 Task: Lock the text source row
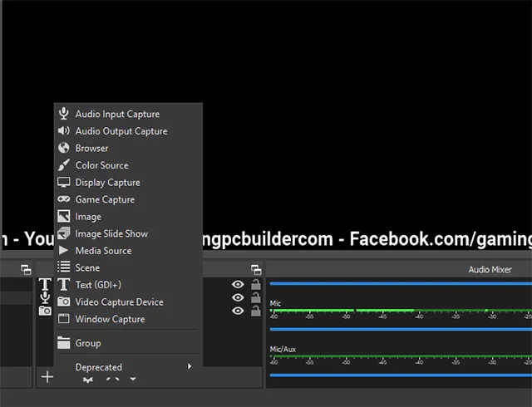(256, 284)
